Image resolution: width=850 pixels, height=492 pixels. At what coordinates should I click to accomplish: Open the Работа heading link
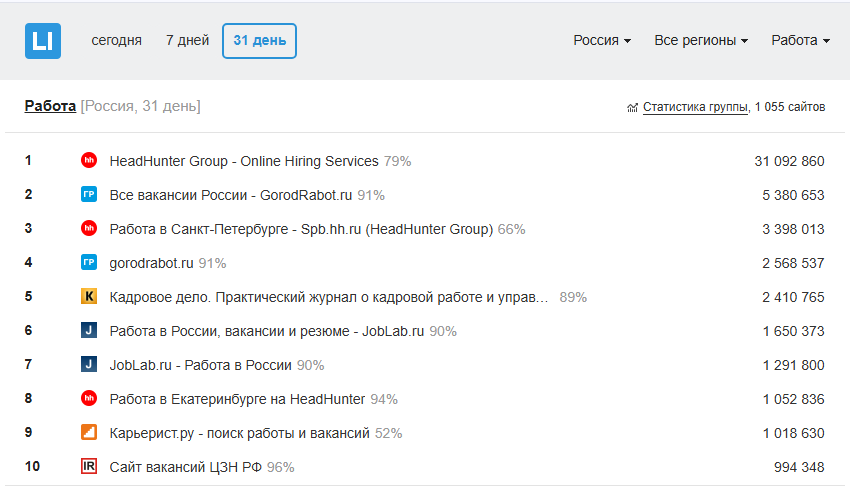(x=50, y=106)
